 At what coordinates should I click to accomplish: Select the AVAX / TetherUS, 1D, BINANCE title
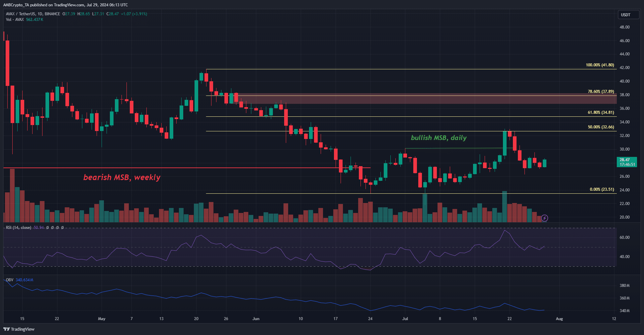click(33, 14)
